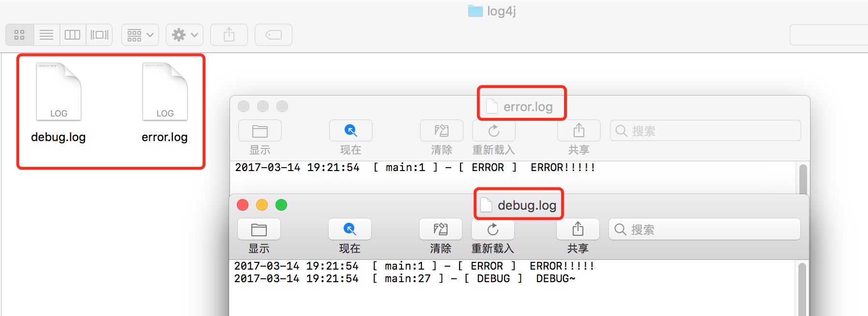Click the 搜索 field in debug.log window
Image resolution: width=868 pixels, height=316 pixels.
pyautogui.click(x=705, y=230)
